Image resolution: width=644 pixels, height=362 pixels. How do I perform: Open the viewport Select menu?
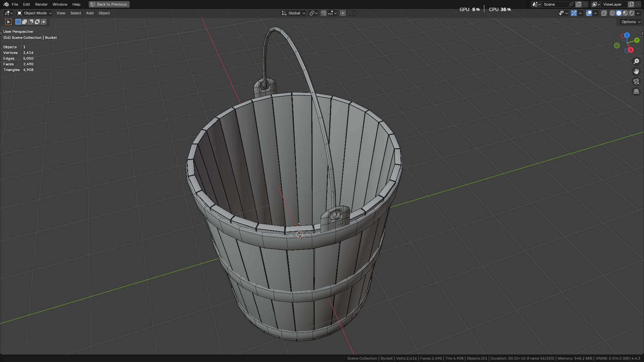click(75, 13)
